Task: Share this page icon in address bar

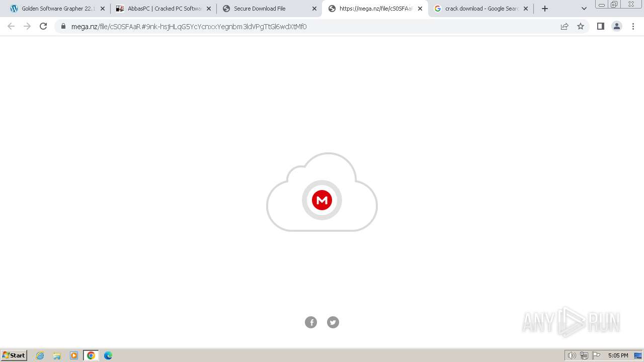Action: point(565,26)
